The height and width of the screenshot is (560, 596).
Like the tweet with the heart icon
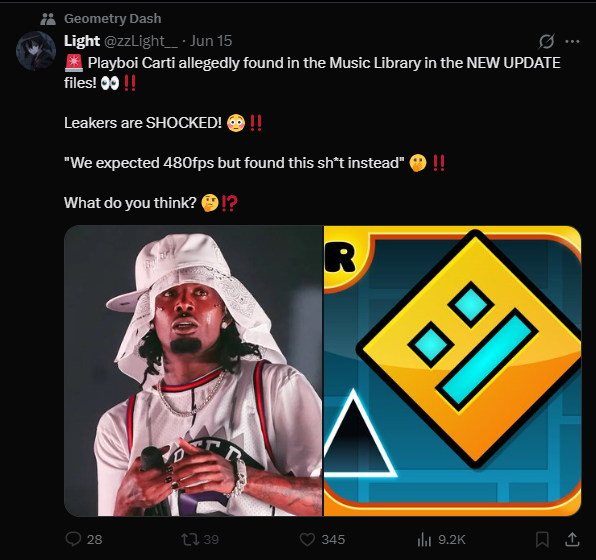(x=307, y=539)
